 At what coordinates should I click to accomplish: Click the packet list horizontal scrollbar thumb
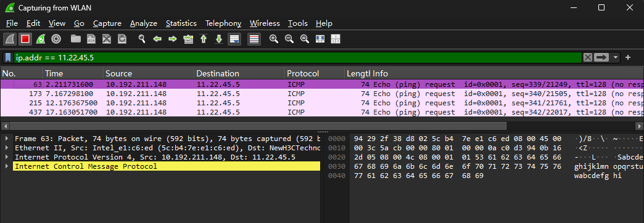258,126
